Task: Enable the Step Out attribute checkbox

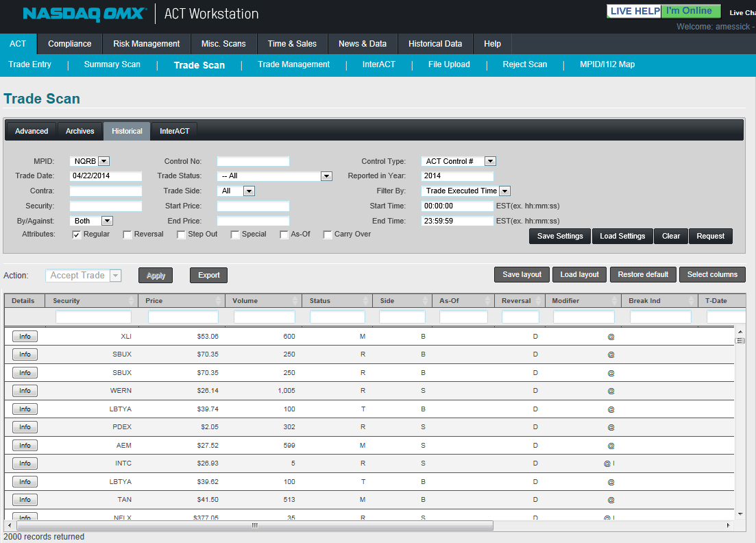Action: tap(181, 235)
